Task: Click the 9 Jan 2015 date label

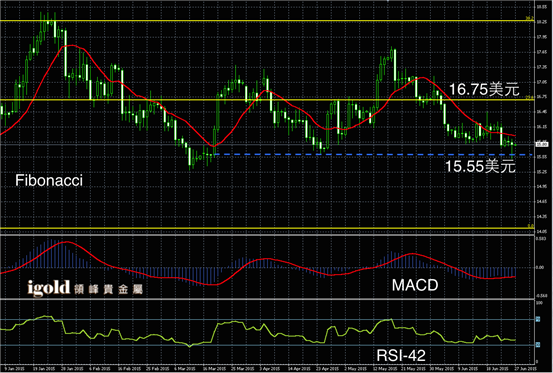Action: coord(12,368)
